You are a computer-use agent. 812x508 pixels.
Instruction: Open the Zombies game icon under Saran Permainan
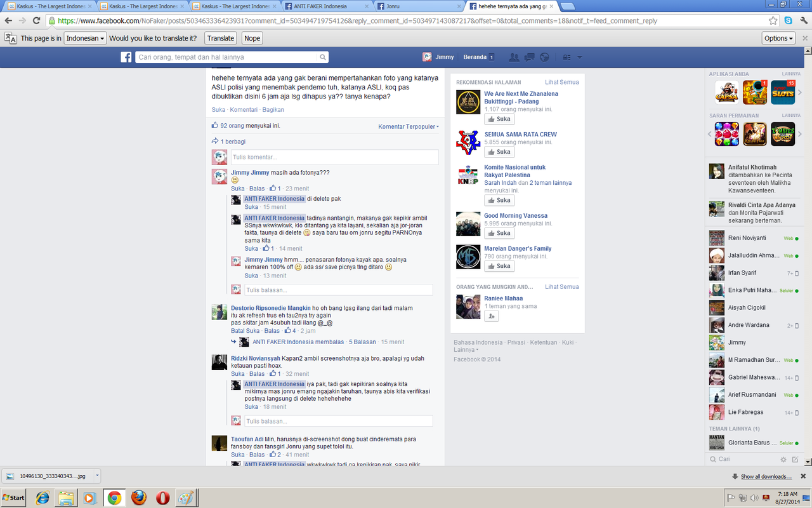coord(783,133)
